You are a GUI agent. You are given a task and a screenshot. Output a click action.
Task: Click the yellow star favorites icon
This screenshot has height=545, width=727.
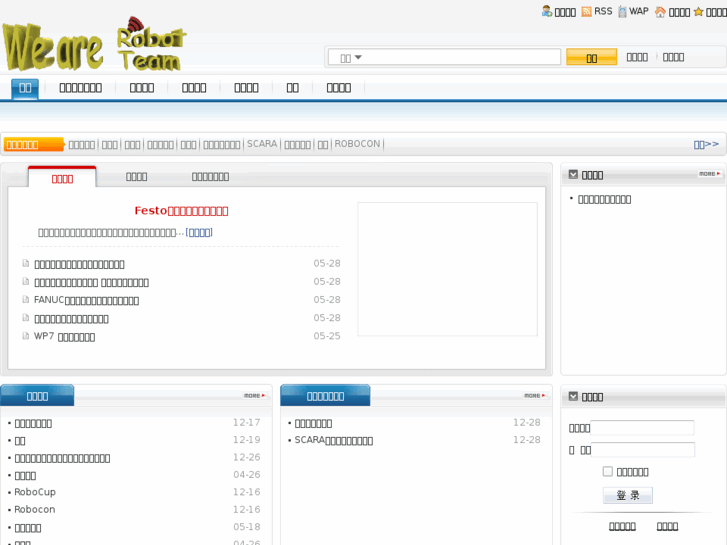click(698, 12)
